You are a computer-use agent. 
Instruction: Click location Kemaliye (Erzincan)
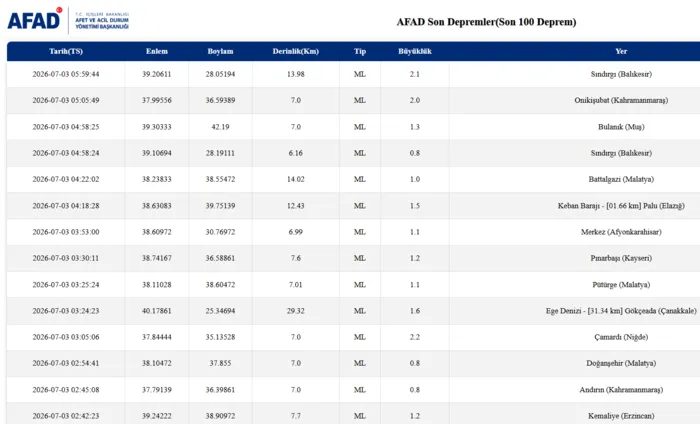621,416
